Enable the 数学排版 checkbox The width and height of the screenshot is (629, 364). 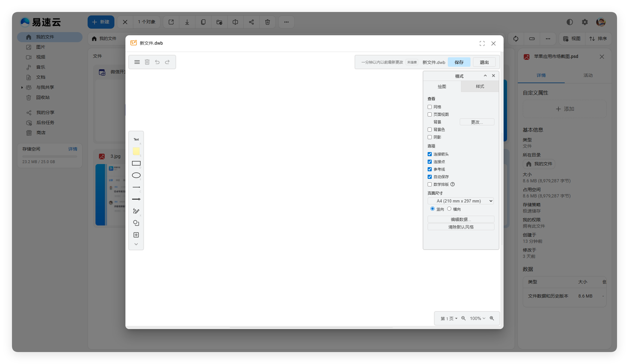(x=430, y=185)
